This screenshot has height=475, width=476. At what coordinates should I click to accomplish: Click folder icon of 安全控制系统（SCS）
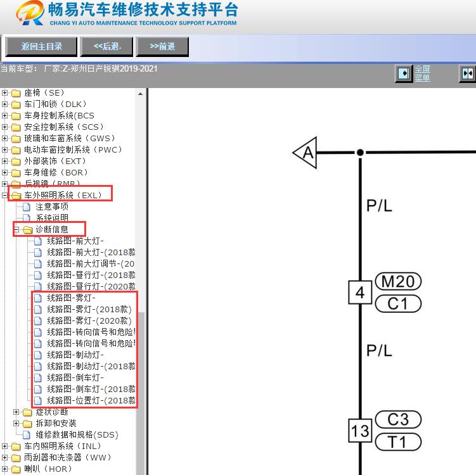point(16,127)
